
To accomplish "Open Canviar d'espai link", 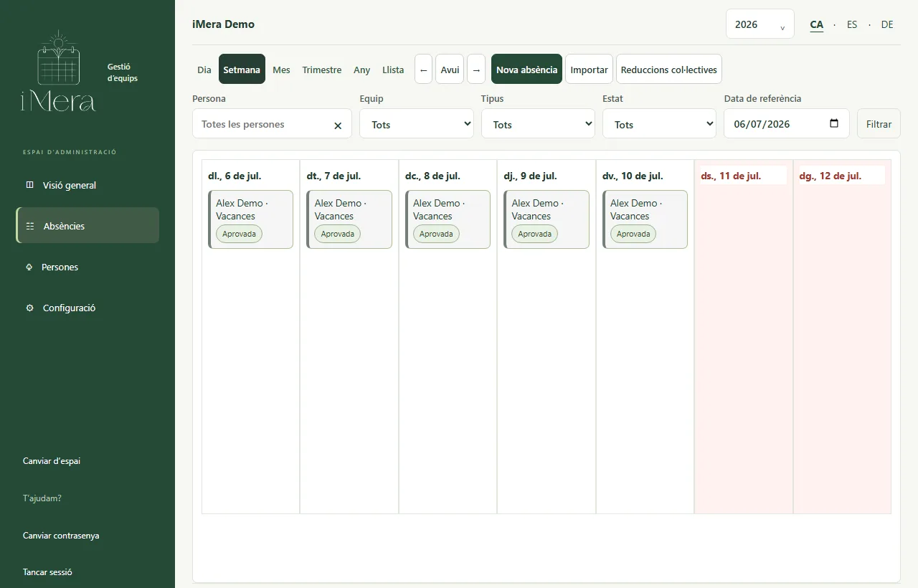I will click(52, 461).
